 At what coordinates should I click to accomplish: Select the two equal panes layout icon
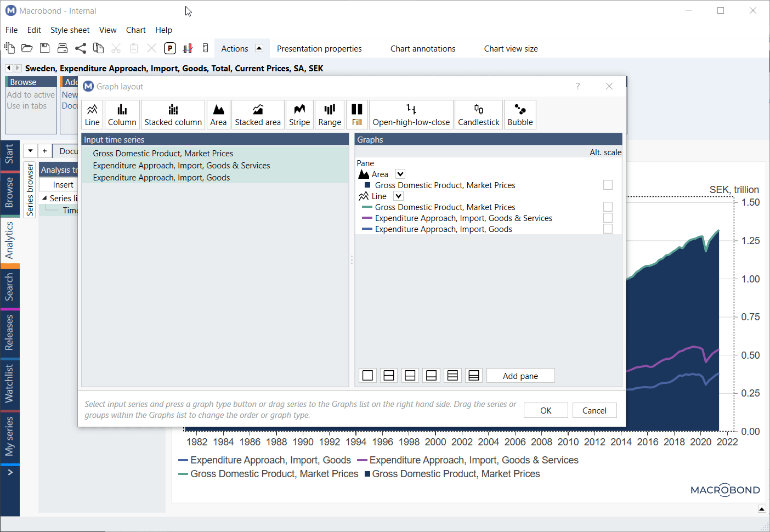pos(389,376)
